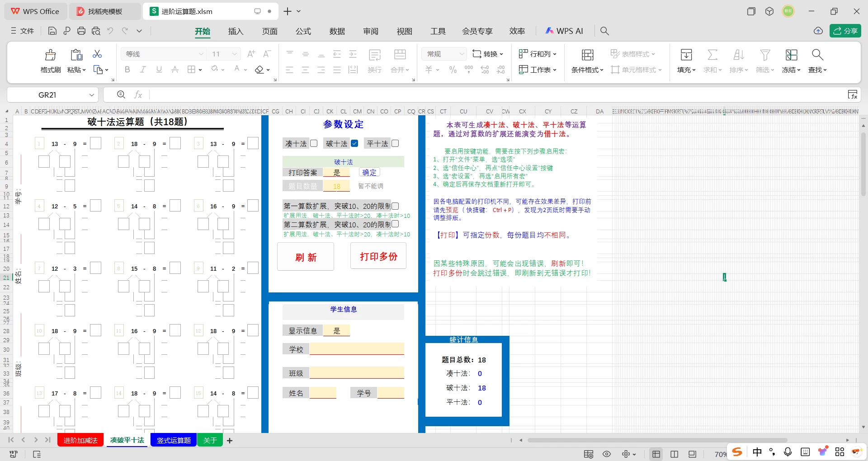Click the Wrap Text (换行) icon

coord(375,55)
